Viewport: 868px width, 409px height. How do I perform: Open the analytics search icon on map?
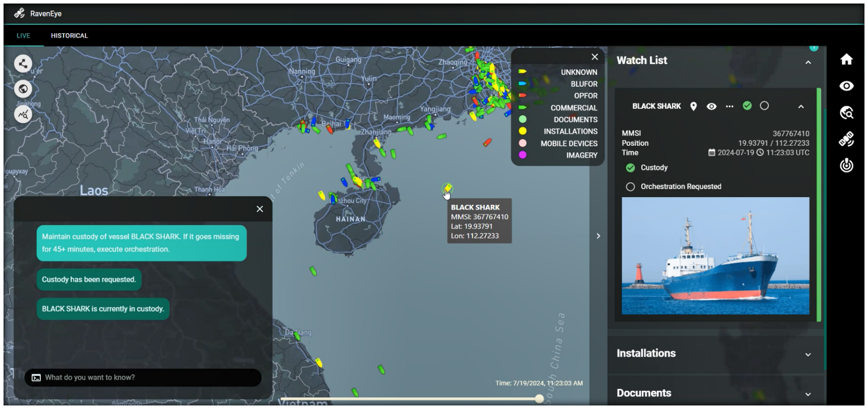23,114
